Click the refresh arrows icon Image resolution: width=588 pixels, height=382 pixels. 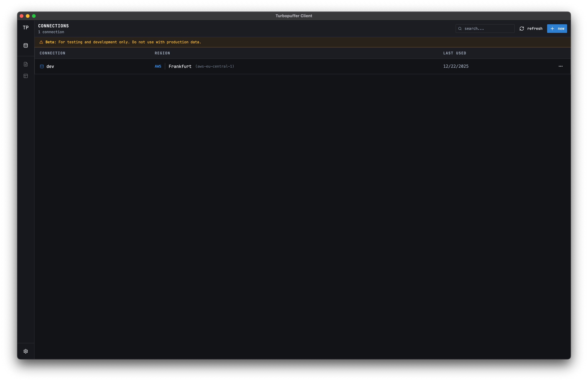coord(522,29)
